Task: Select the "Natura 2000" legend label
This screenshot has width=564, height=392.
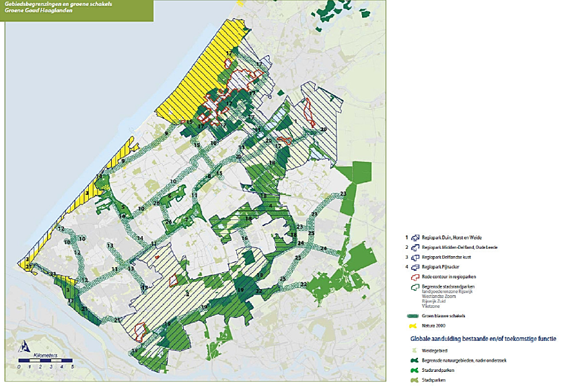Action: click(433, 326)
